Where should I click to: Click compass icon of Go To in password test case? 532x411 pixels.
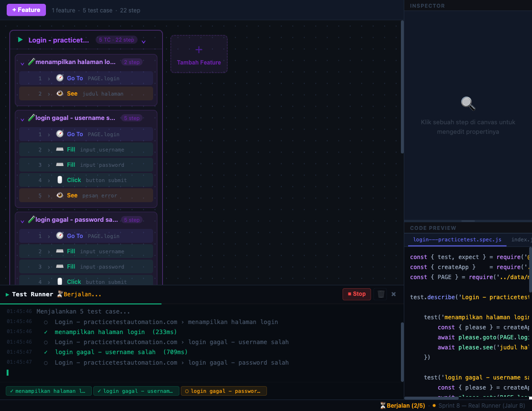[x=60, y=236]
